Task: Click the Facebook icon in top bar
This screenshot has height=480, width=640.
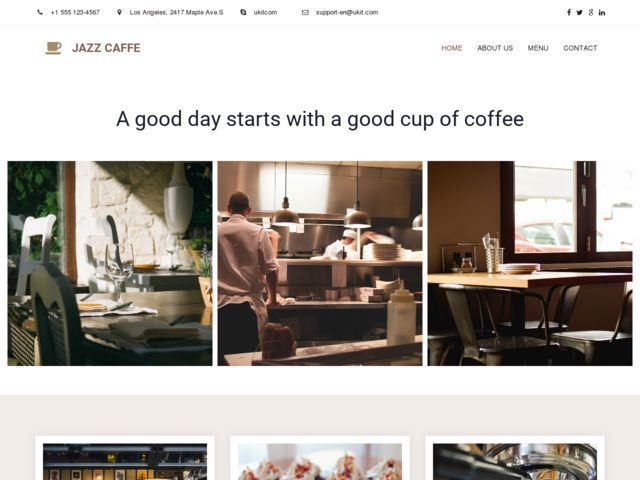Action: [x=569, y=13]
